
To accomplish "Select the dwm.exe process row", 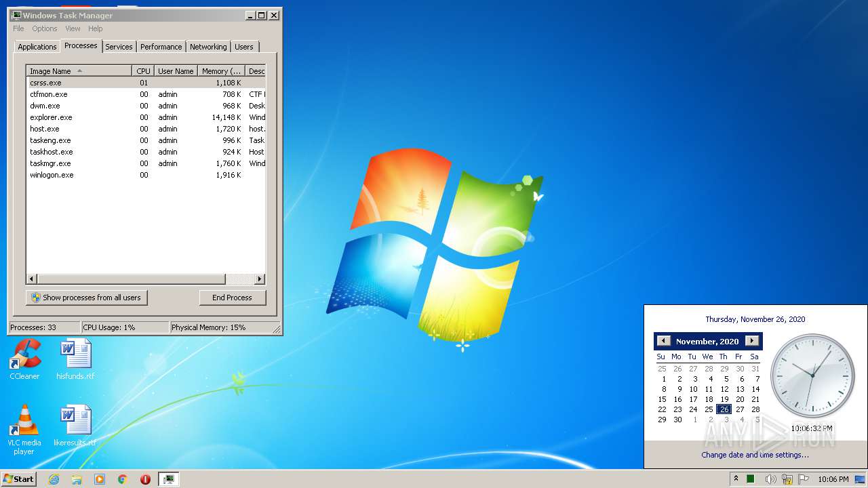I will click(146, 106).
